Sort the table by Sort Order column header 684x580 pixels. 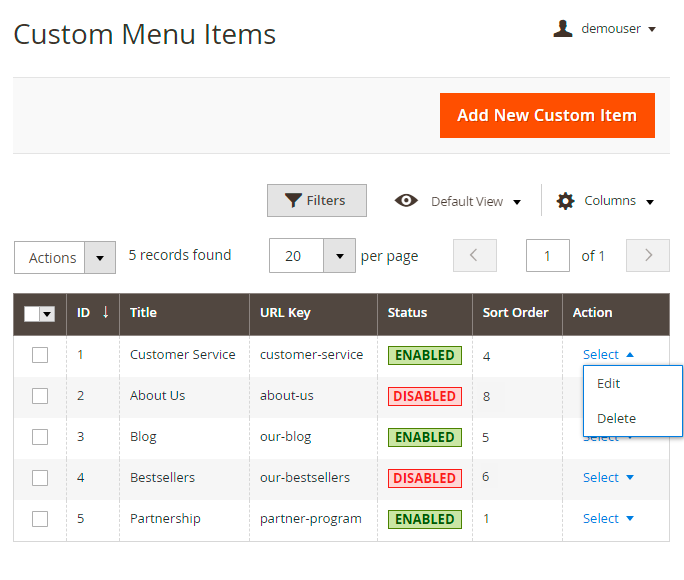(x=515, y=313)
